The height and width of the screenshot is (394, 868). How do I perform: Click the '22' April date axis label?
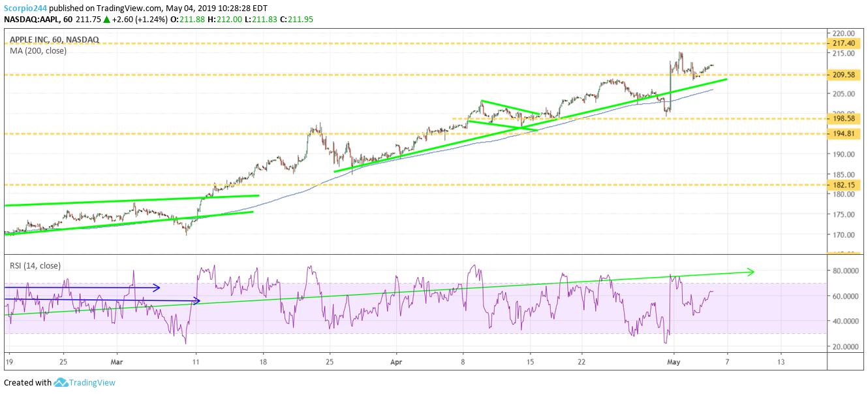581,361
